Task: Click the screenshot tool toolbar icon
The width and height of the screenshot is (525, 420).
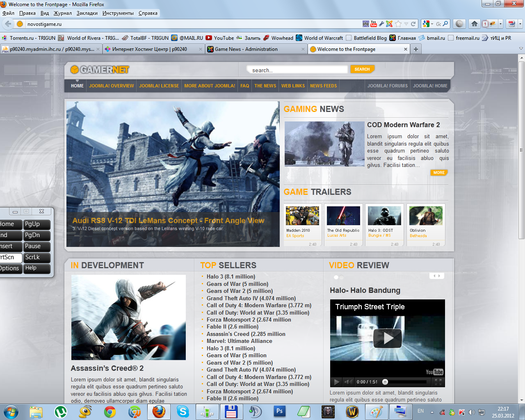Action: pos(511,24)
